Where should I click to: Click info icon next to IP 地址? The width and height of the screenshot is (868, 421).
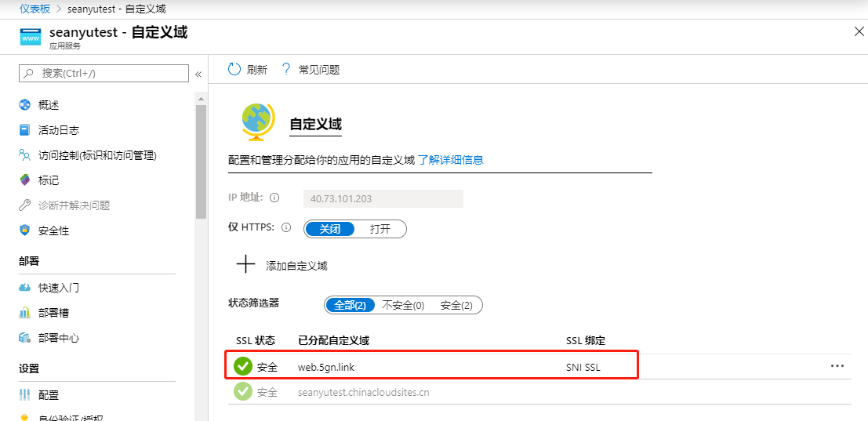pyautogui.click(x=274, y=198)
